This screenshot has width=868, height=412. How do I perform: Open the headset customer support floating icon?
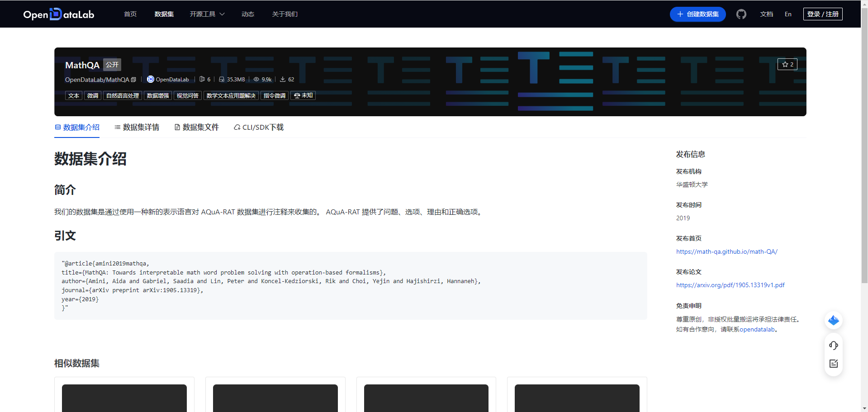tap(833, 345)
